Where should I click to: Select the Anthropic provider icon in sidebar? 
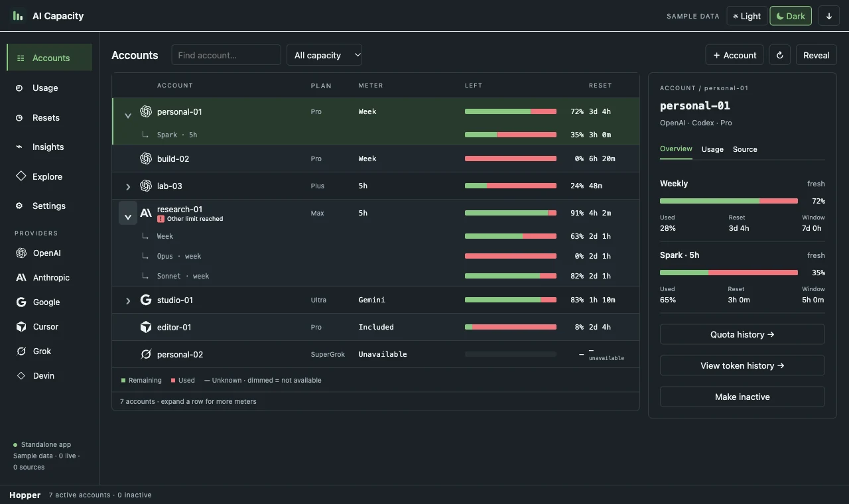[21, 277]
